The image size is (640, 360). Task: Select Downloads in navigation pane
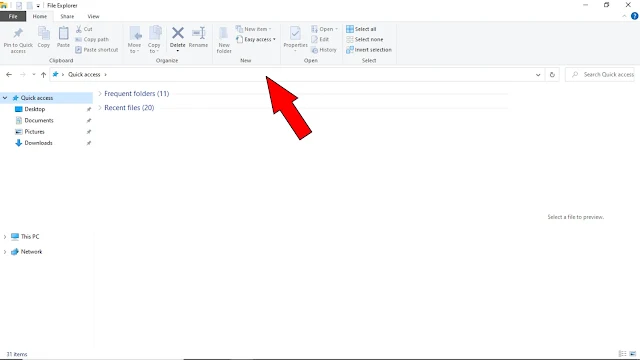pyautogui.click(x=38, y=143)
